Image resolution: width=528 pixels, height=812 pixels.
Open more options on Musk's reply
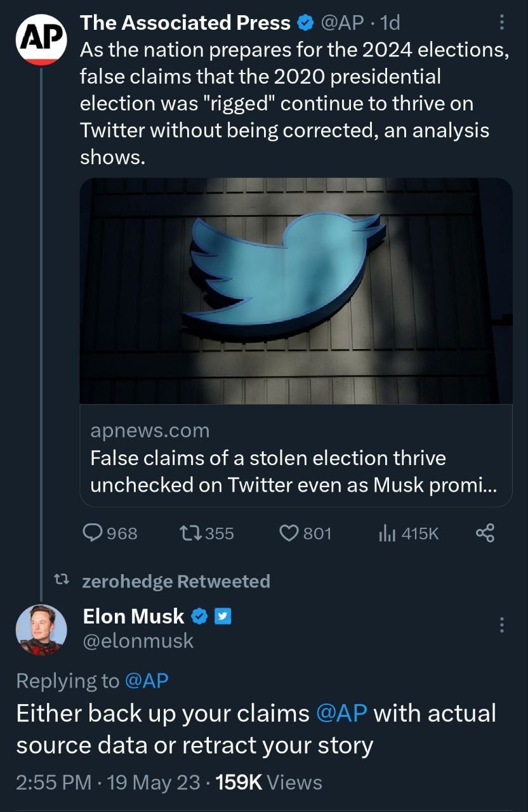502,625
